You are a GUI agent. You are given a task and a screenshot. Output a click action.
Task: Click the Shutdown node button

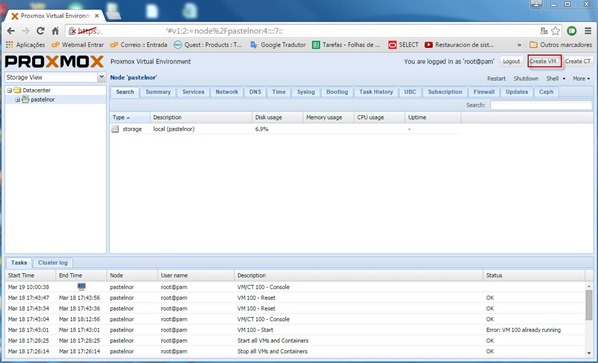pos(526,79)
